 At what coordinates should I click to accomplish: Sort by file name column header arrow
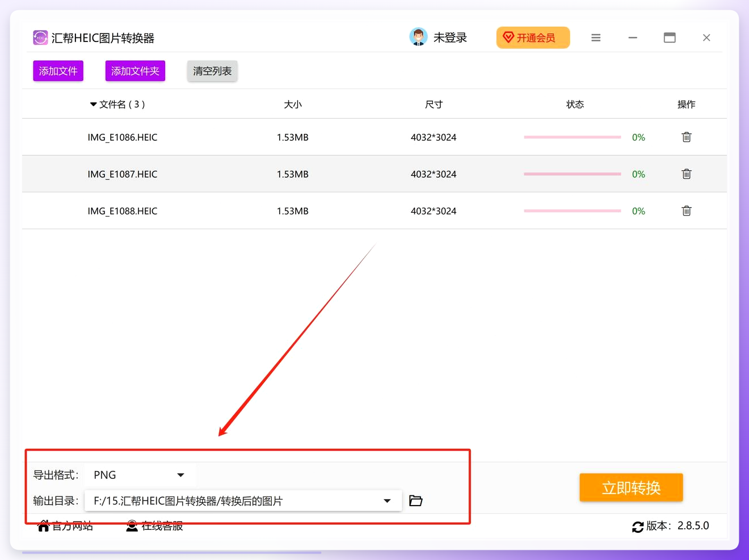tap(93, 104)
